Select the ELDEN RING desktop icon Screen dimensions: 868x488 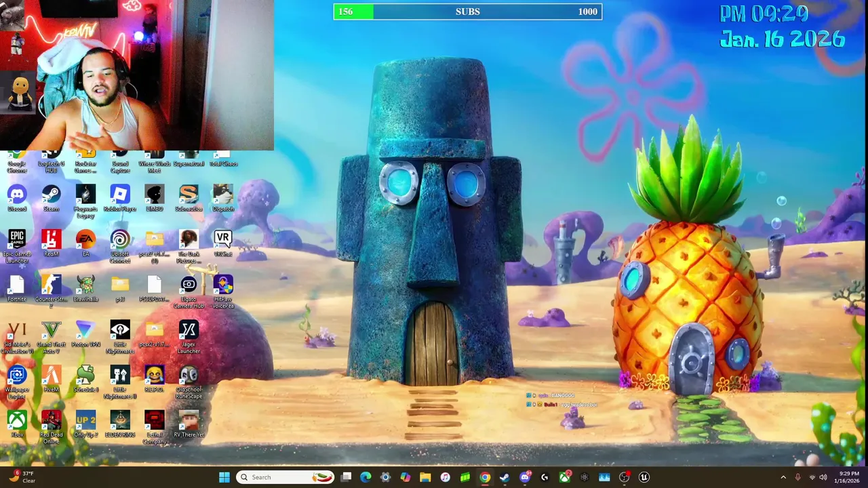[120, 424]
